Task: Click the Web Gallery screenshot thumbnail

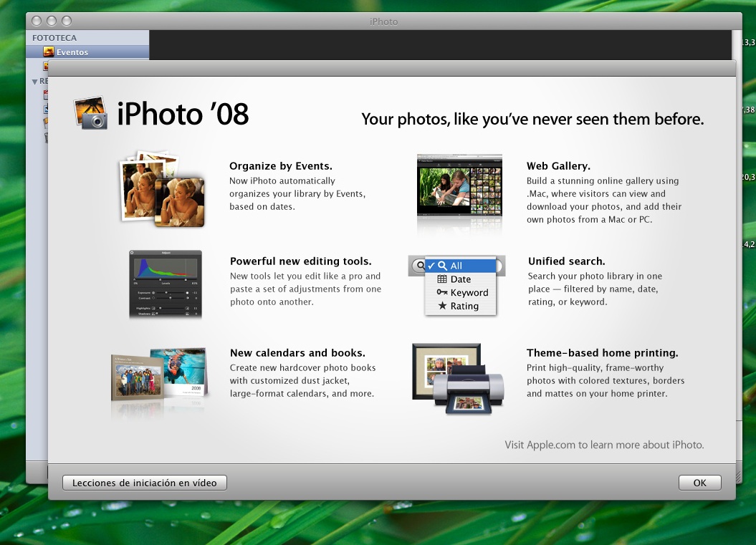Action: 459,185
